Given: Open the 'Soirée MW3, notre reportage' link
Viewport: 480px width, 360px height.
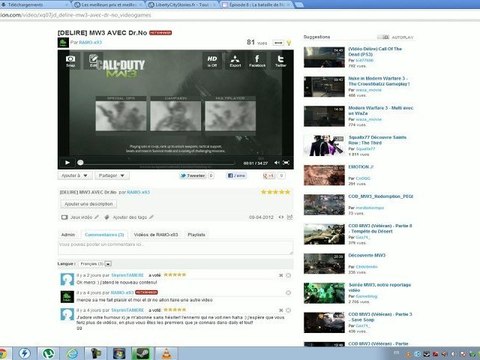Looking at the screenshot, I should click(x=380, y=287).
